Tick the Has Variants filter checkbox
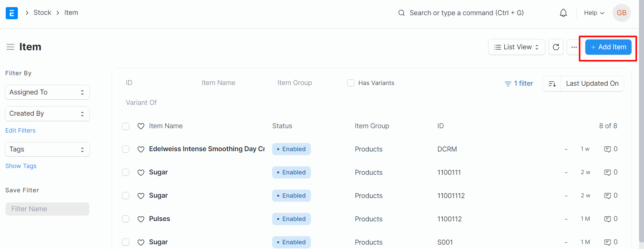The width and height of the screenshot is (644, 249). tap(351, 83)
